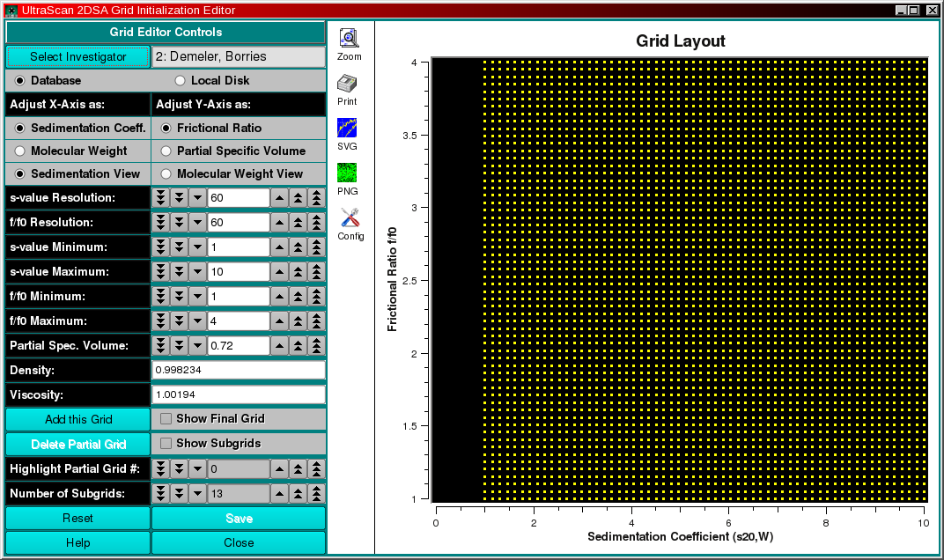Set Y-axis to Partial Specific Volume
This screenshot has height=560, width=944.
click(x=166, y=151)
